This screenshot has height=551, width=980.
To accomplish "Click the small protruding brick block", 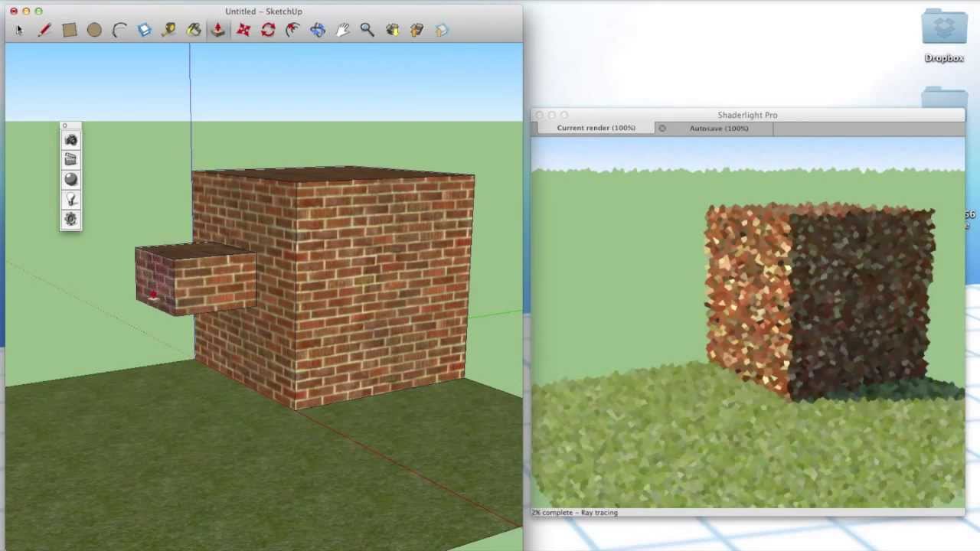I will pos(195,279).
